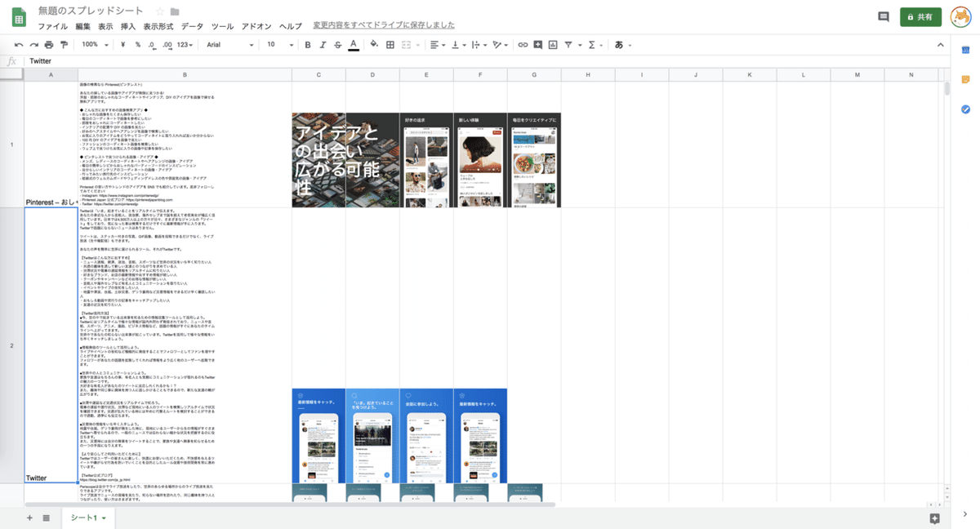Open the ツール menu
The image size is (980, 529).
(x=221, y=26)
